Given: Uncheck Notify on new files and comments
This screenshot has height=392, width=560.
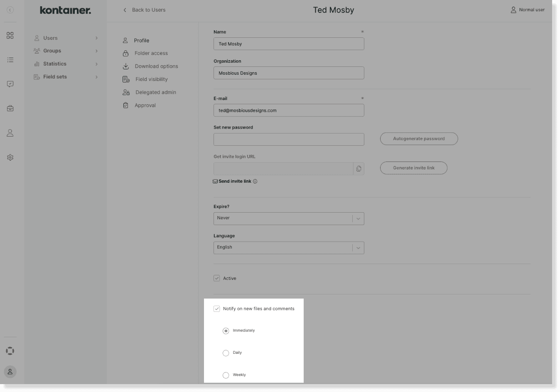Looking at the screenshot, I should (216, 309).
